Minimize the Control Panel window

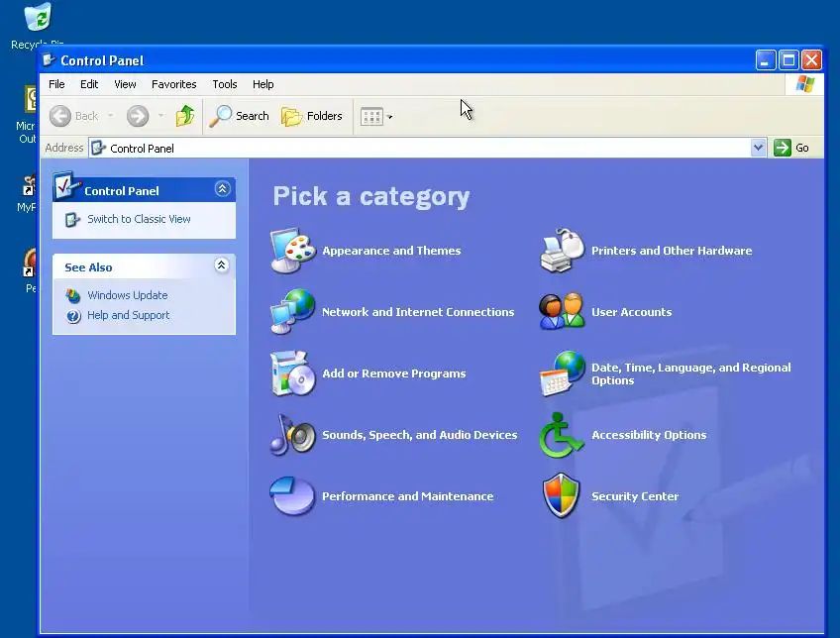pos(766,60)
